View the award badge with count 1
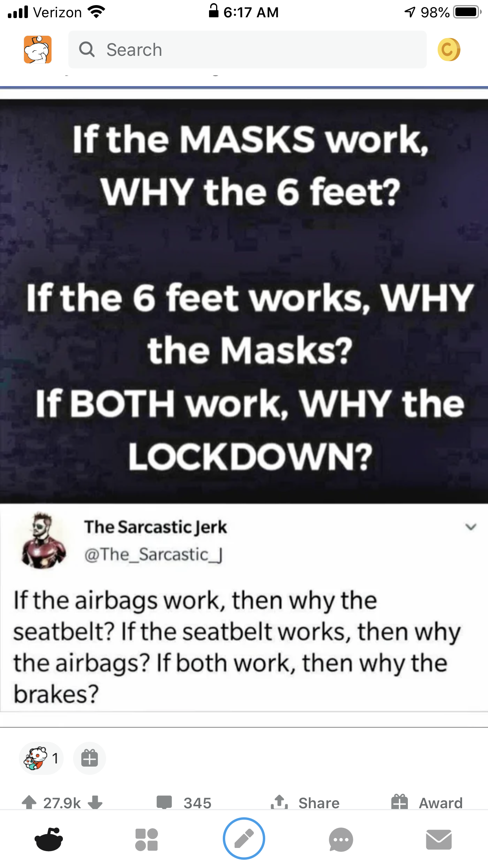488x868 pixels. (x=41, y=758)
